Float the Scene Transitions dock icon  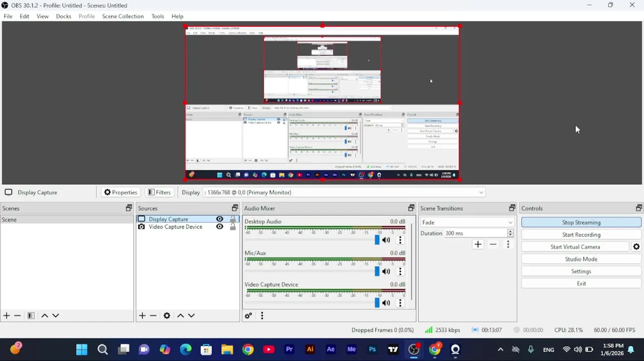click(512, 208)
